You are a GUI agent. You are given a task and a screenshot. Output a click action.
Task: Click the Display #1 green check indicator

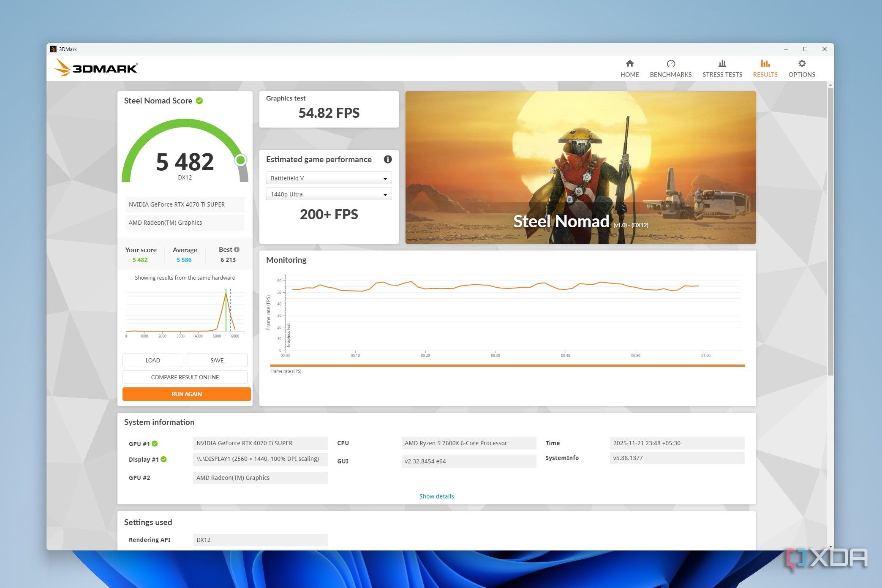tap(164, 460)
